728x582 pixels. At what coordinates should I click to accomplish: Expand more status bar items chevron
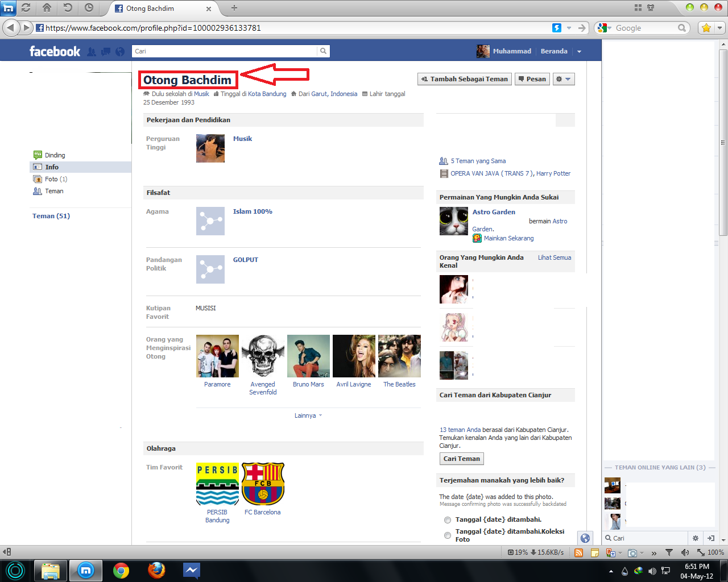[654, 552]
